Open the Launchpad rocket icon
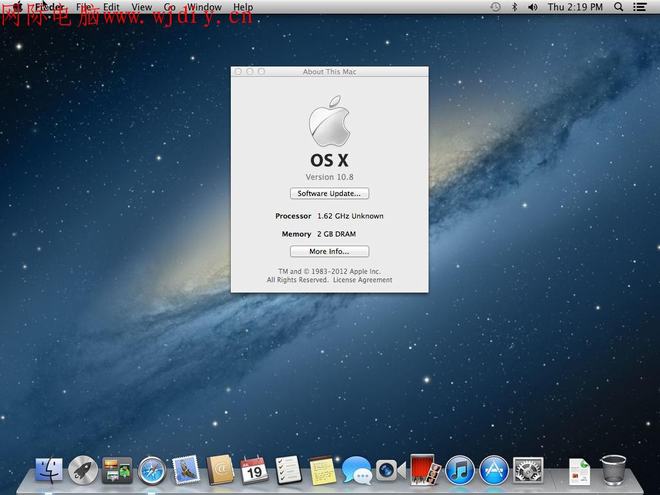The height and width of the screenshot is (495, 660). (x=83, y=469)
